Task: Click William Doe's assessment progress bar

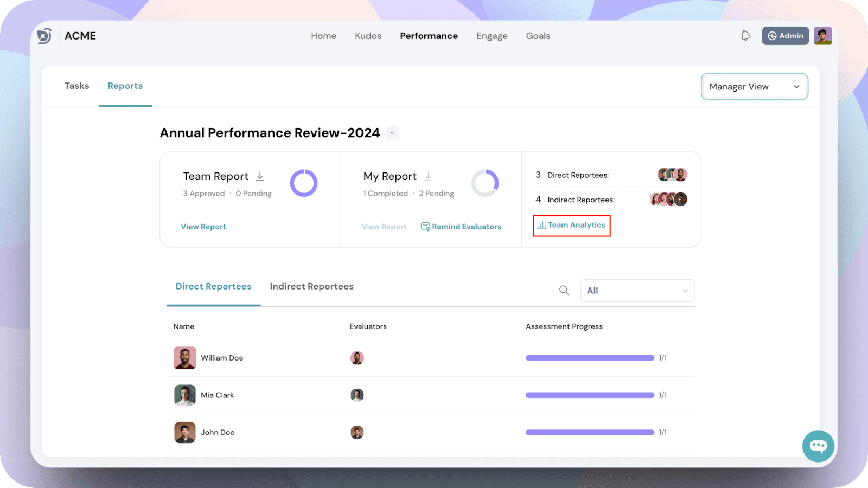Action: pyautogui.click(x=590, y=358)
